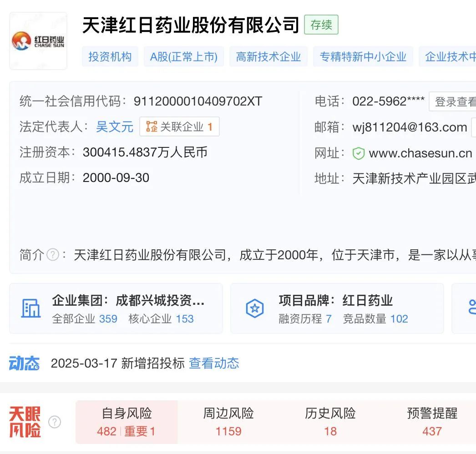Switch to the 周边风险 tab
This screenshot has height=454, width=476.
[228, 422]
